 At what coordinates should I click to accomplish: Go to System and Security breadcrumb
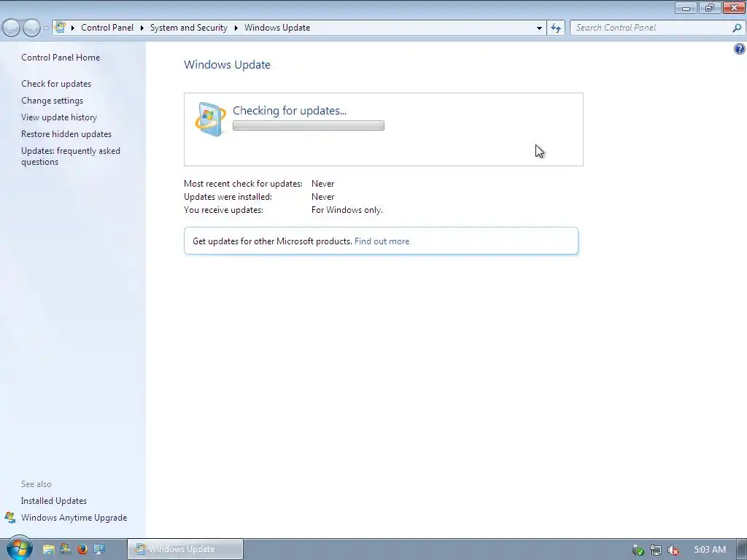189,28
